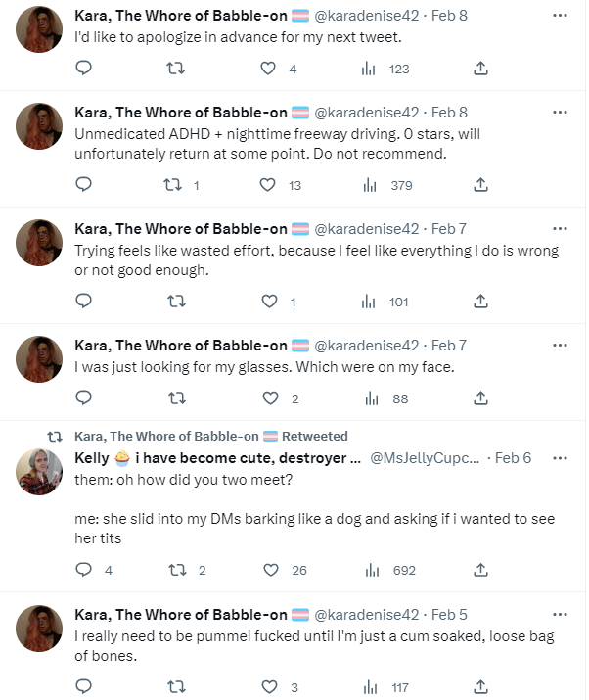Image resolution: width=589 pixels, height=700 pixels.
Task: Reply to the apologize in advance tweet
Action: (x=84, y=69)
